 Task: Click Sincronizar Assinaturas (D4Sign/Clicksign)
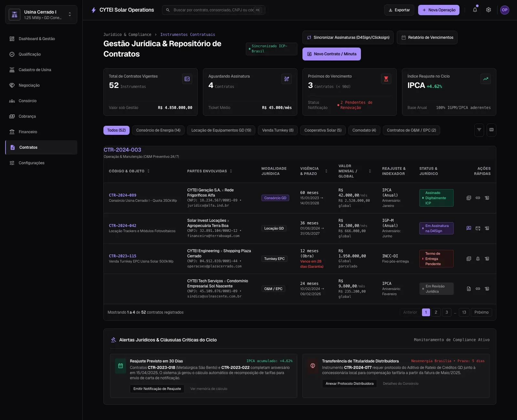point(348,38)
